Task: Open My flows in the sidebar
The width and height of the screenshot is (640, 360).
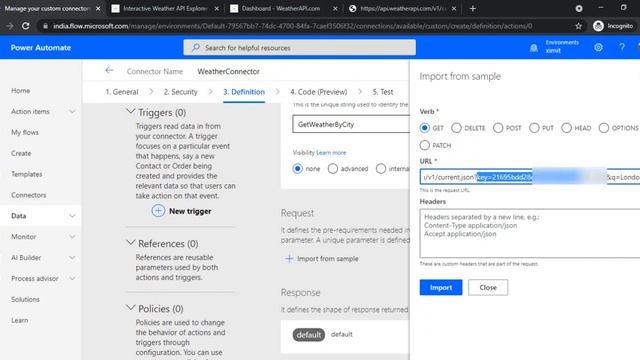Action: (25, 132)
